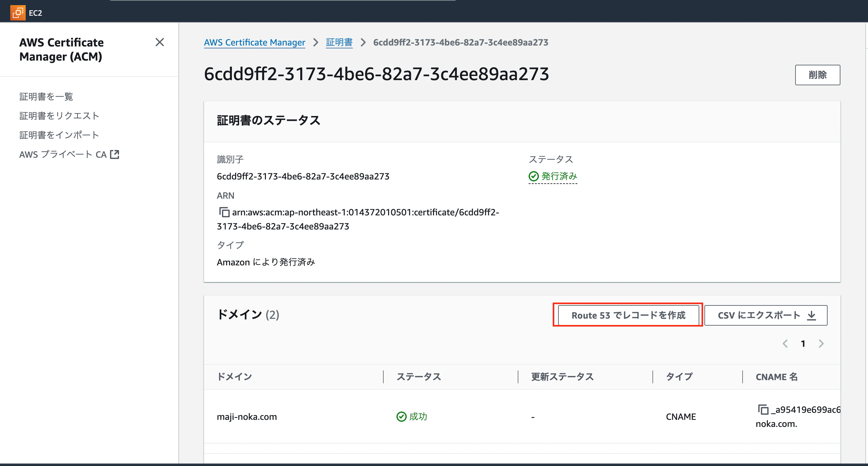868x466 pixels.
Task: Copy the certificate ARN with copy icon
Action: 224,212
